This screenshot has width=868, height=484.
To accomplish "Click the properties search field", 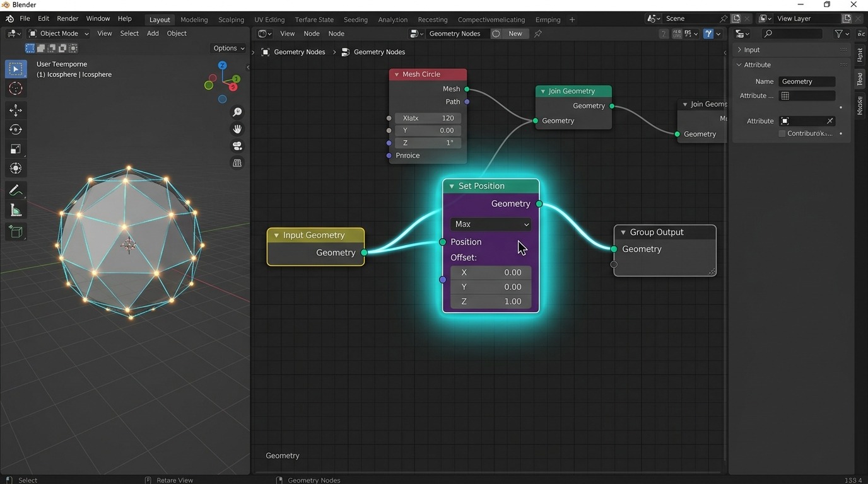I will (792, 33).
